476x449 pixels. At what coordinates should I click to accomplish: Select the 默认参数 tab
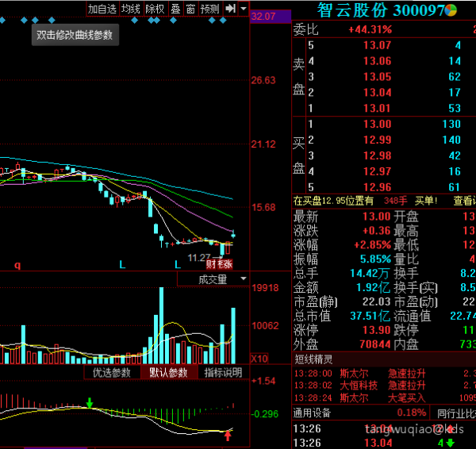(167, 373)
